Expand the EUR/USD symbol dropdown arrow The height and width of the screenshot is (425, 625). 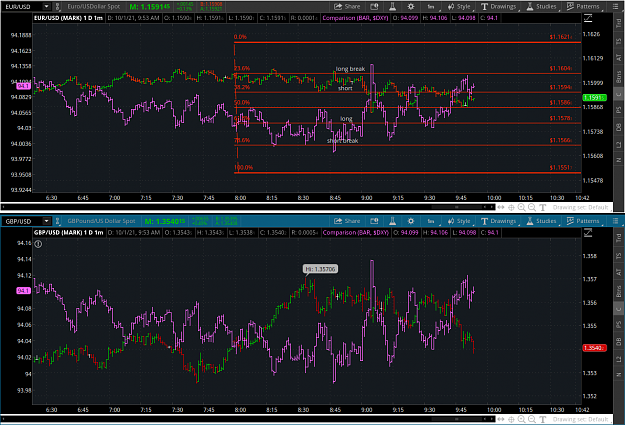click(46, 7)
